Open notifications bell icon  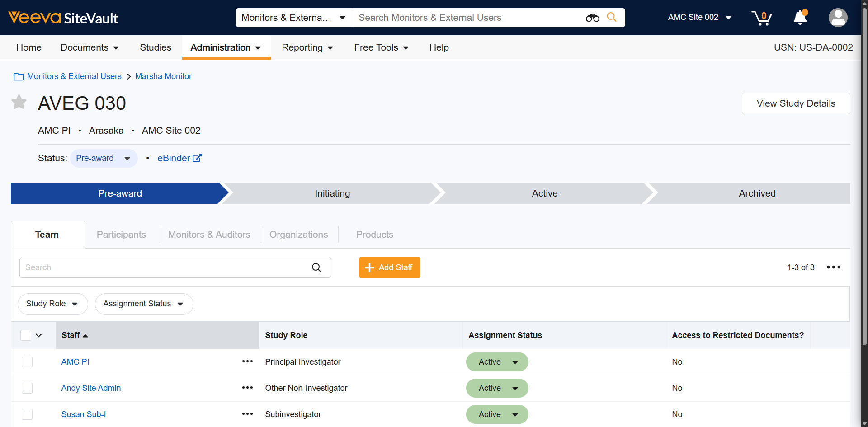[x=800, y=17]
